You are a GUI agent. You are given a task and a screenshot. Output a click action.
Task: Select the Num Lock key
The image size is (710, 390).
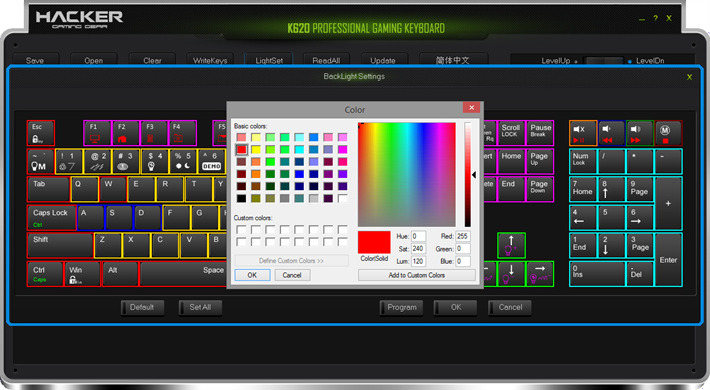coord(583,161)
